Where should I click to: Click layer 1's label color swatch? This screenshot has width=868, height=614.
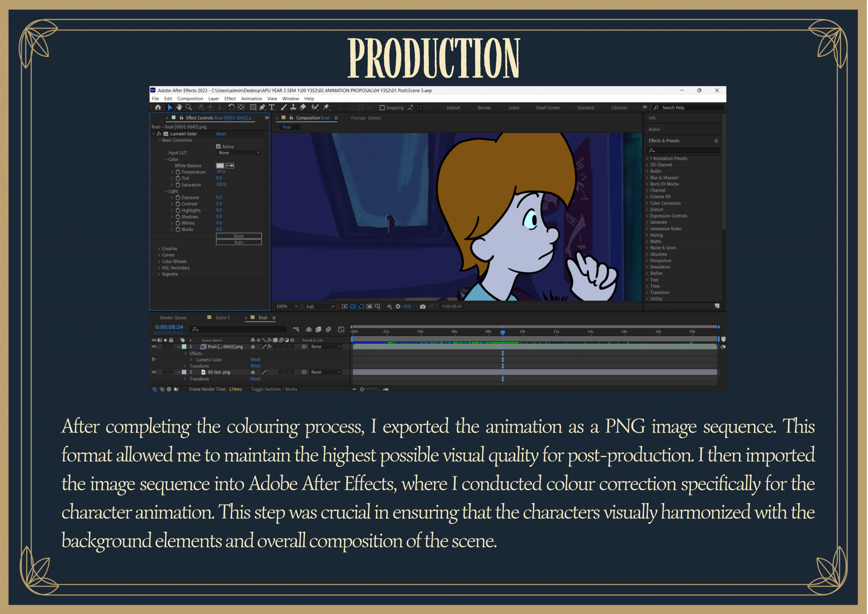[184, 347]
